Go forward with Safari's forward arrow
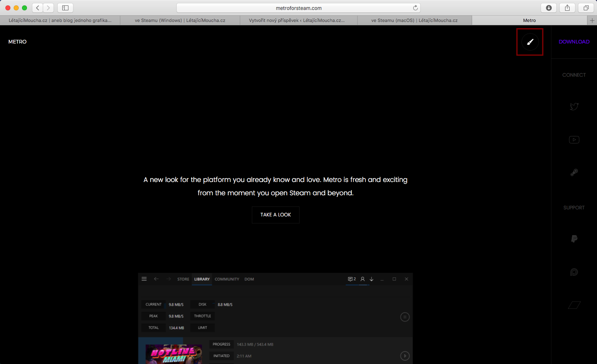 click(48, 8)
